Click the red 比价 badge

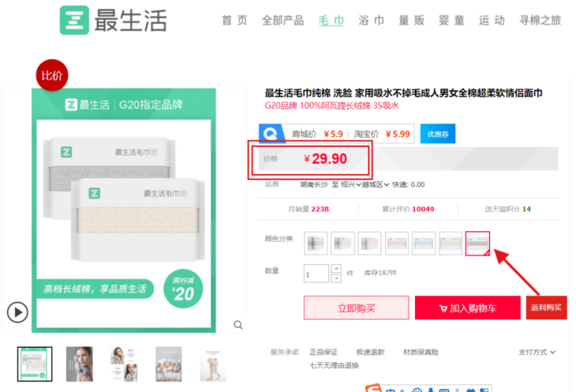(x=52, y=75)
